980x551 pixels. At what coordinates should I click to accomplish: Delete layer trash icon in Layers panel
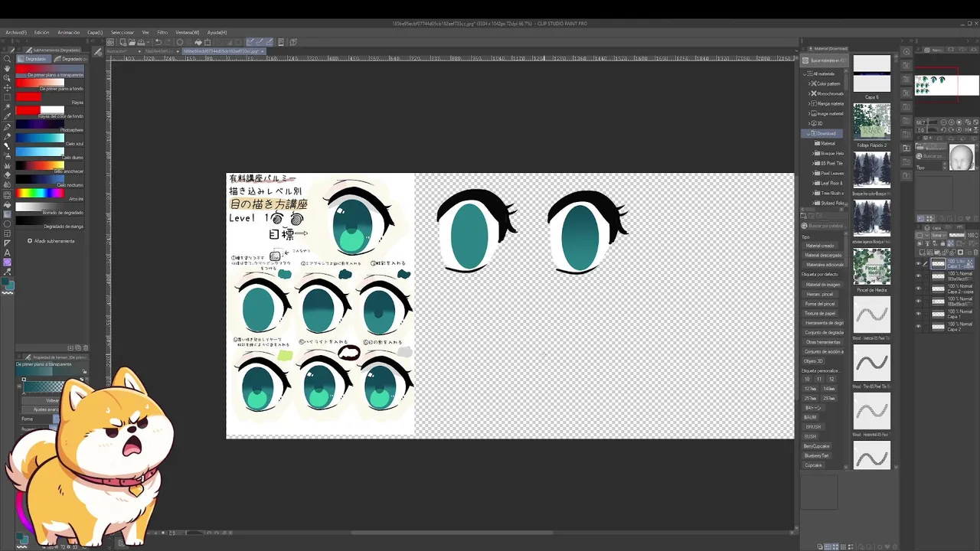tap(975, 252)
